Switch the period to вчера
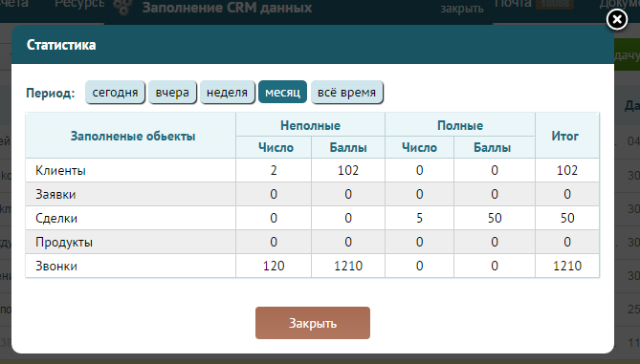The image size is (640, 364). pos(172,92)
